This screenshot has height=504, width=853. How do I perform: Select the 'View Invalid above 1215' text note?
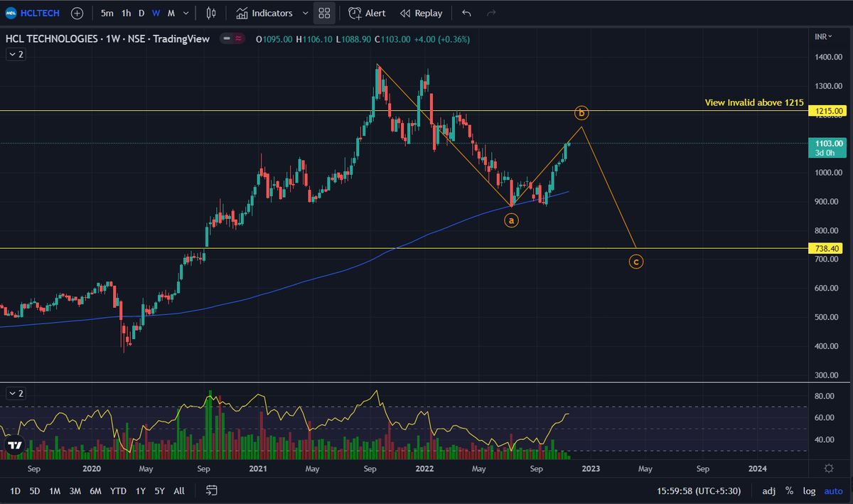click(754, 102)
